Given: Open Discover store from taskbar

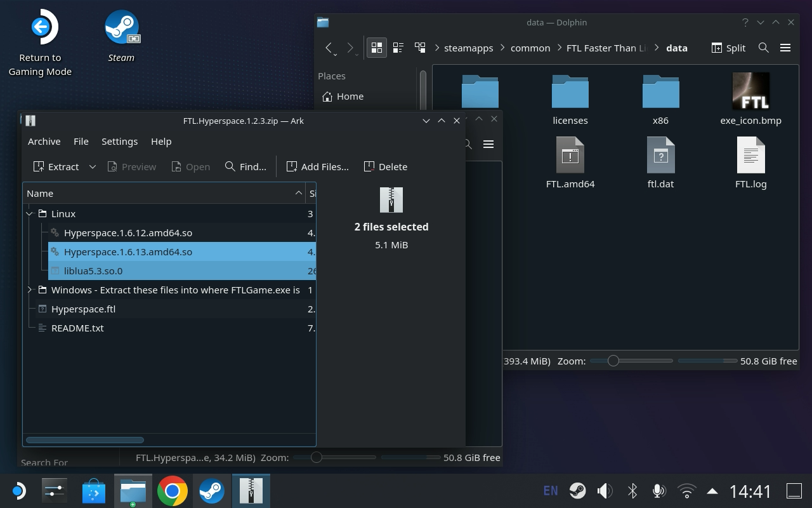Looking at the screenshot, I should 94,491.
